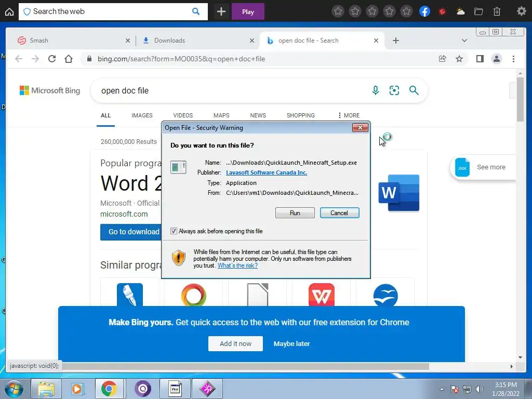This screenshot has width=532, height=399.
Task: Select the SHOPPING results tab
Action: pyautogui.click(x=301, y=115)
